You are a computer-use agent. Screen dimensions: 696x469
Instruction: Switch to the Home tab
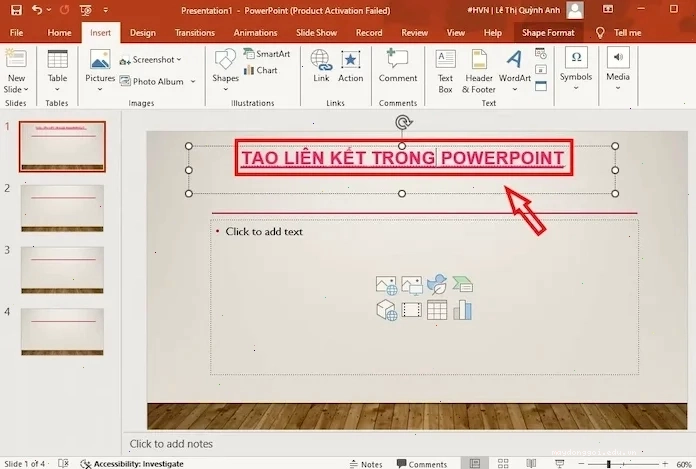(x=59, y=32)
